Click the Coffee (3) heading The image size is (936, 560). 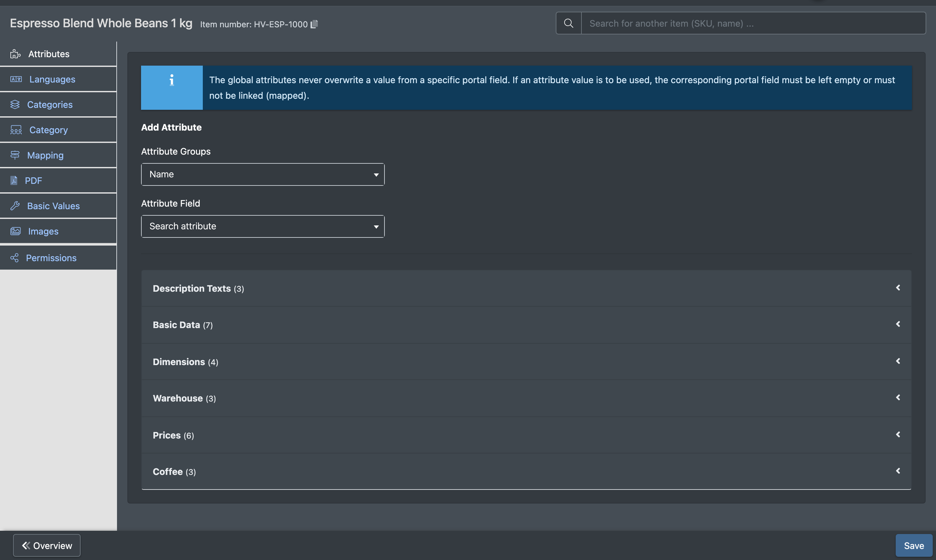(174, 472)
